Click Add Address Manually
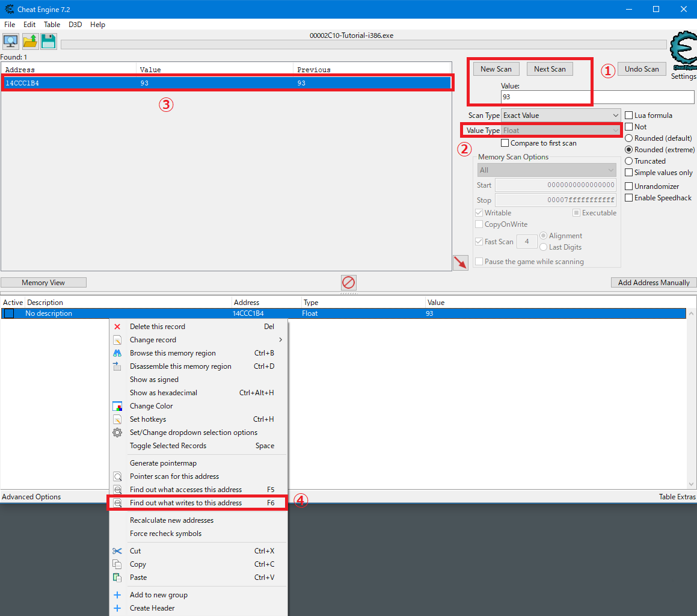697x616 pixels. click(x=654, y=282)
